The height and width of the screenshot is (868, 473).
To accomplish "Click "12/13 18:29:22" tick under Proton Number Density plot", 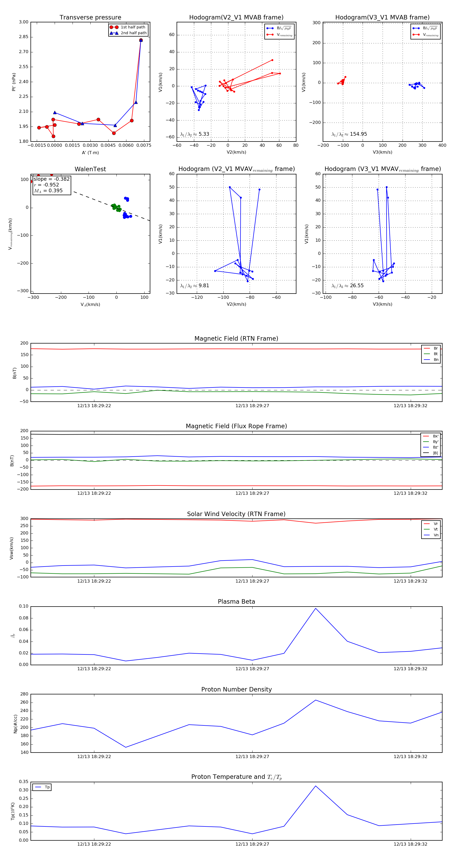I will [x=94, y=756].
